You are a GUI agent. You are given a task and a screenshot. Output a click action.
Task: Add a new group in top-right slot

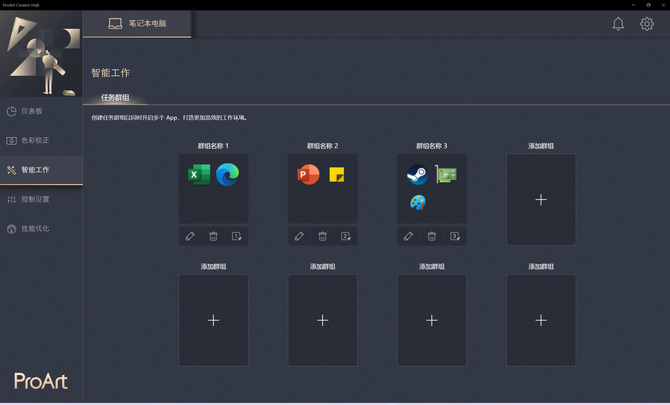tap(541, 200)
